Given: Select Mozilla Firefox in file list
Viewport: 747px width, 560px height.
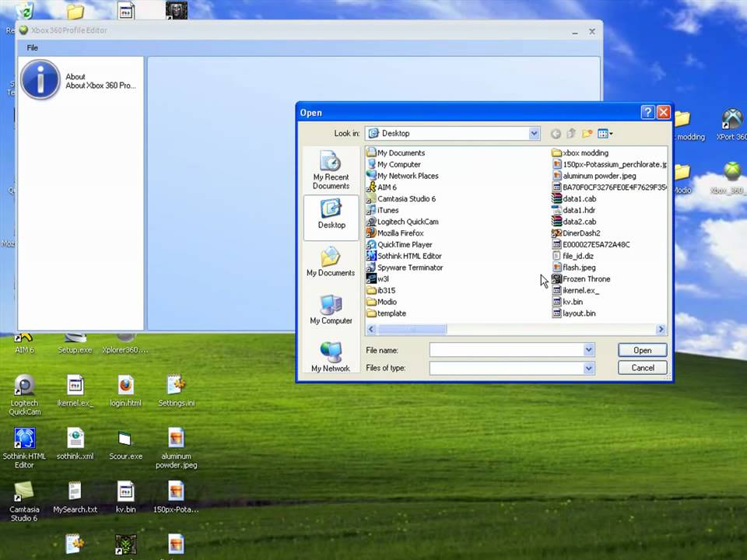Looking at the screenshot, I should click(395, 233).
